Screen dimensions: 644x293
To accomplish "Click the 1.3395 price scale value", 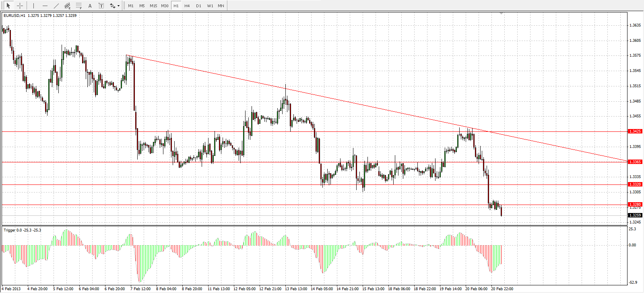I will click(635, 147).
